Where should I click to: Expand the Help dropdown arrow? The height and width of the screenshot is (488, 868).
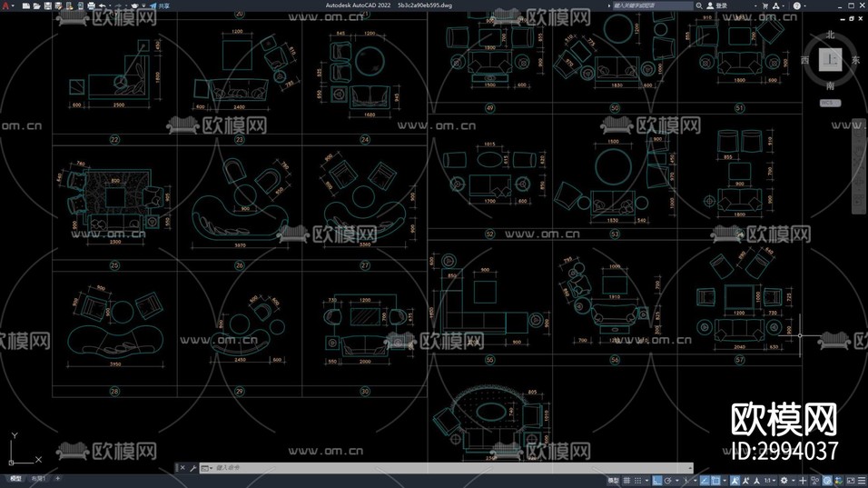pyautogui.click(x=804, y=5)
